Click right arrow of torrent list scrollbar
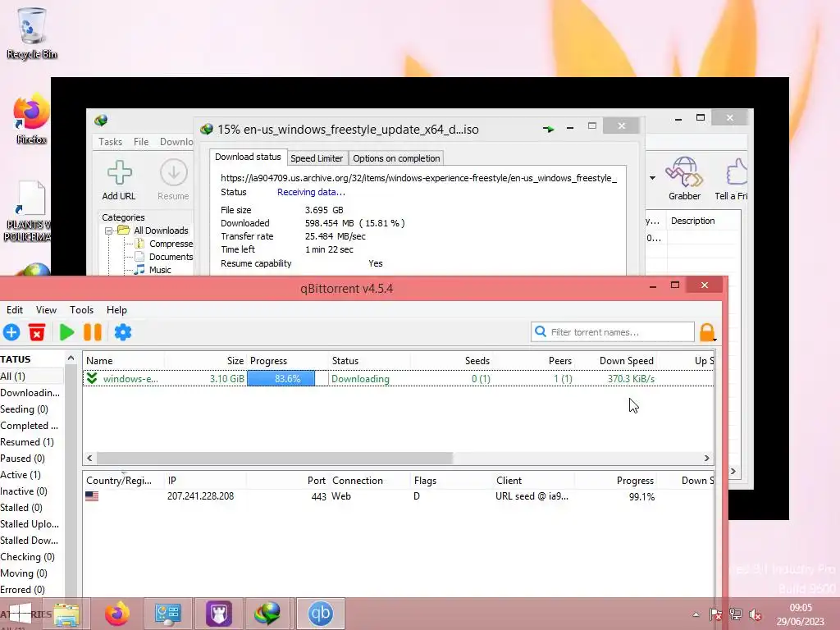840x630 pixels. click(706, 458)
